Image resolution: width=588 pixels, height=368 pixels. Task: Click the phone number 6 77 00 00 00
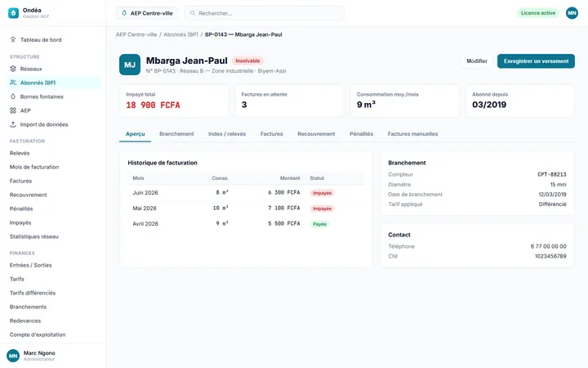click(x=548, y=247)
